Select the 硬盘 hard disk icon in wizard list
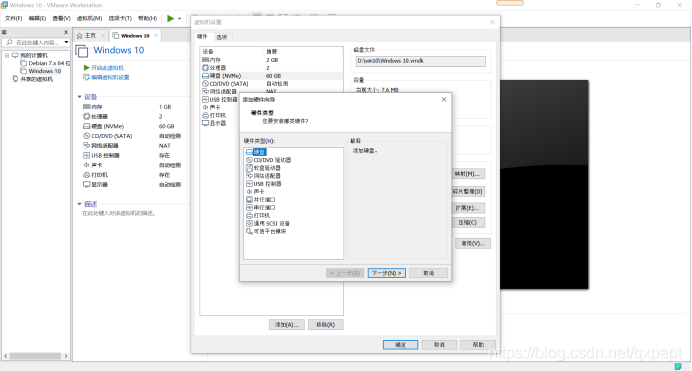692x371 pixels. [249, 152]
